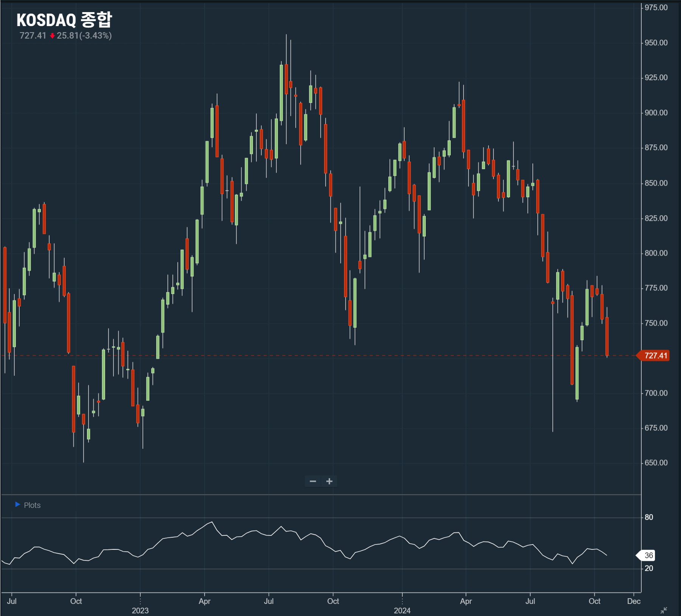Viewport: 681px width, 616px height.
Task: Click the 25.81(-3.43%) change text
Action: click(84, 36)
